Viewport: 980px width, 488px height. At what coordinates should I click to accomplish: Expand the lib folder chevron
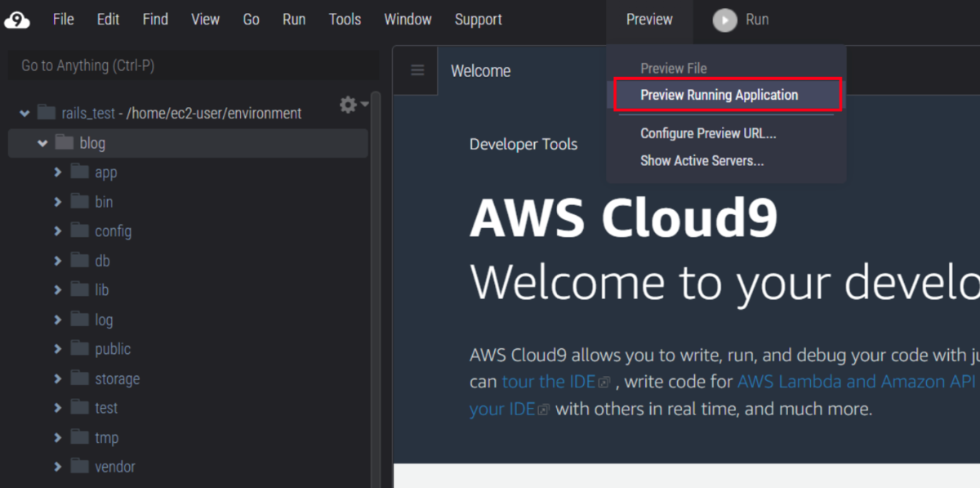tap(58, 289)
